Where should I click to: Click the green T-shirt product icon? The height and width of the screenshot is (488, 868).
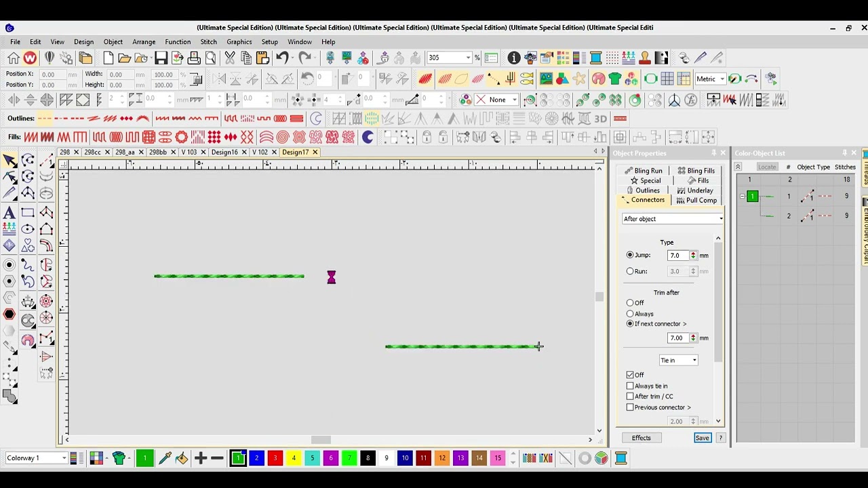[x=614, y=79]
